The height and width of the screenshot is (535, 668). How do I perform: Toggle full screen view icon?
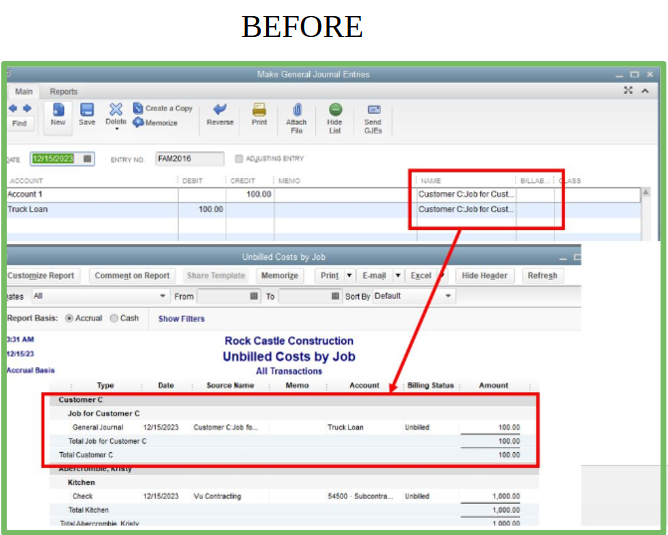pyautogui.click(x=628, y=90)
